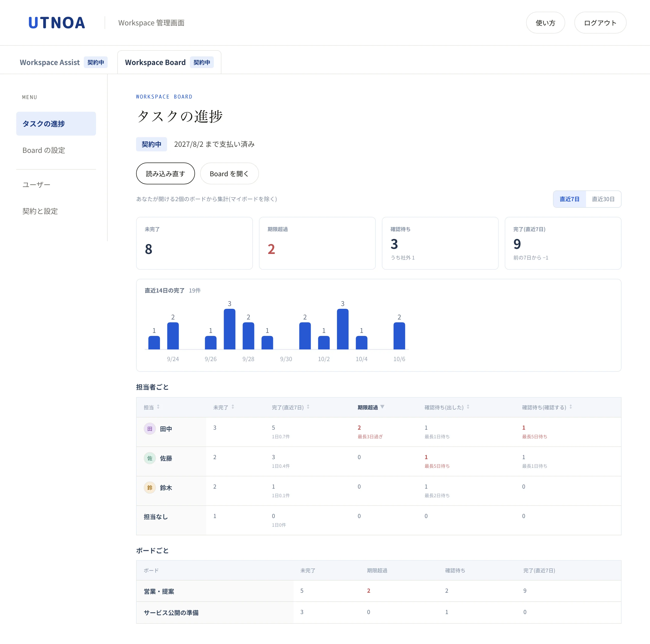650x644 pixels.
Task: Toggle the 期限超過 descending sort arrow
Action: click(382, 407)
